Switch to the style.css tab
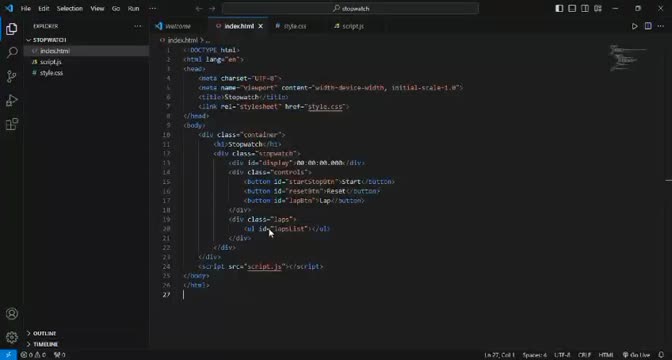Screen dimensions: 672x360 click(295, 26)
